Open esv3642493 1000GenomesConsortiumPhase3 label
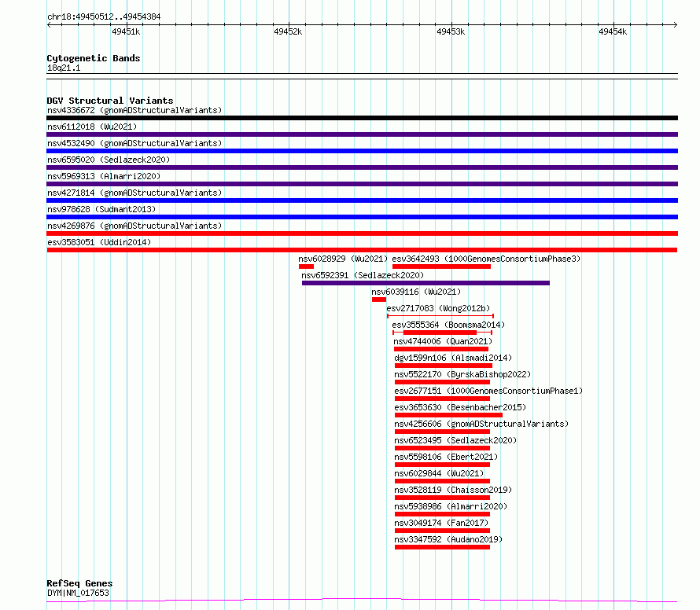Screen dimensions: 700x610 (486, 259)
